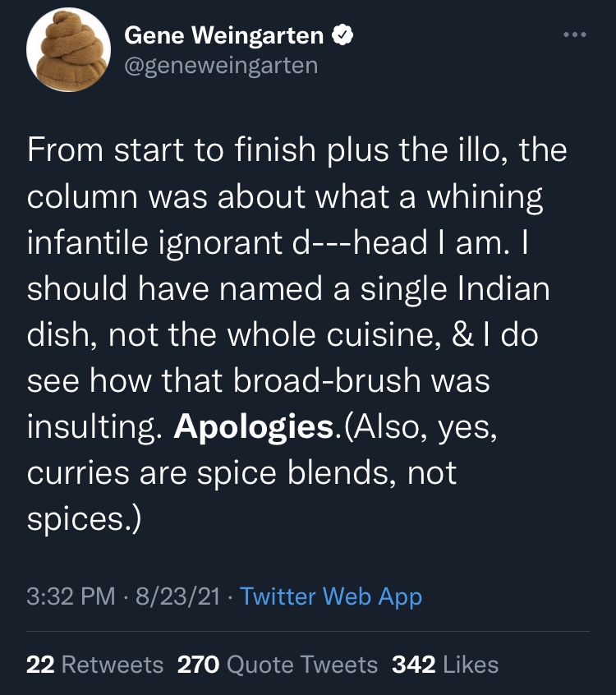Click the 3:32 PM timestamp
616x695 pixels.
pyautogui.click(x=71, y=596)
